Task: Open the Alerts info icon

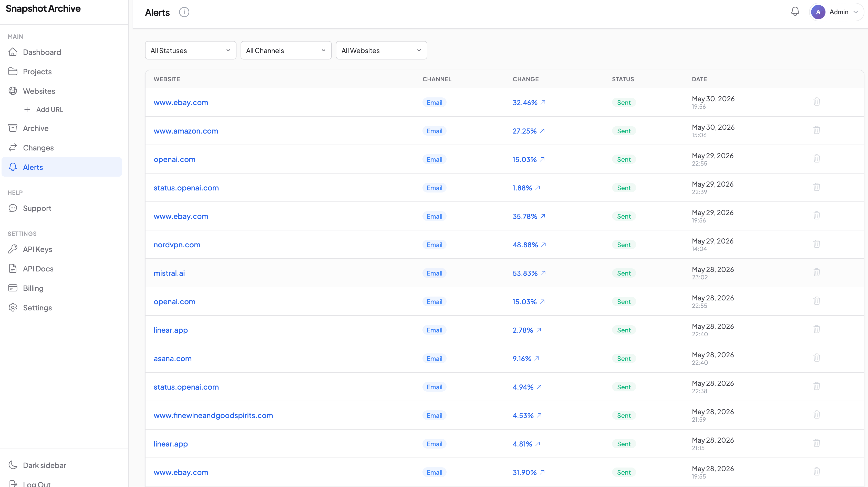Action: (184, 12)
